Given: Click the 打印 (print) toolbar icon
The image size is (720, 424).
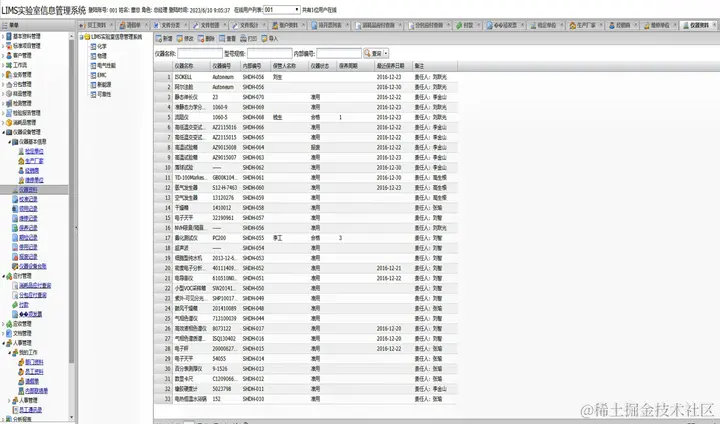Looking at the screenshot, I should coord(243,39).
